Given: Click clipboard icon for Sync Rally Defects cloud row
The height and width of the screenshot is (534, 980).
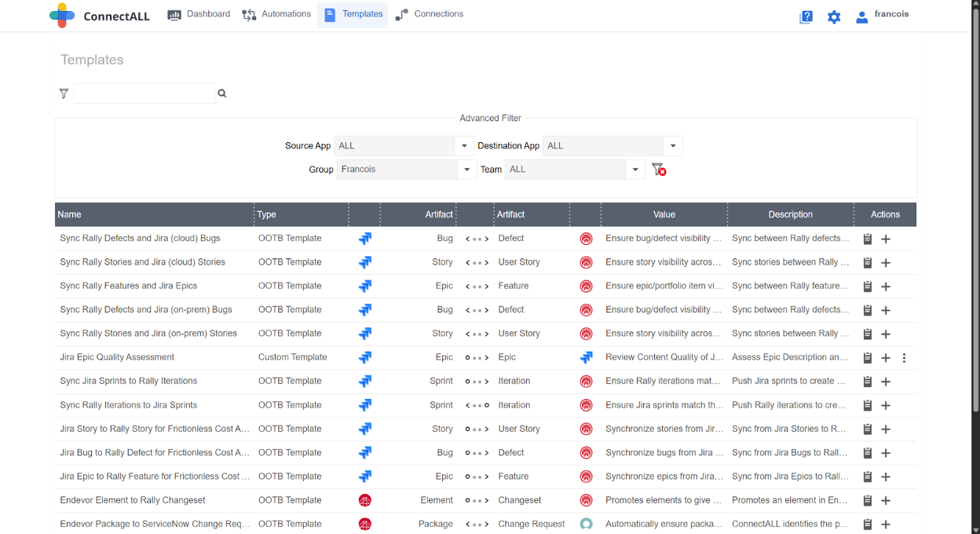Looking at the screenshot, I should 868,239.
